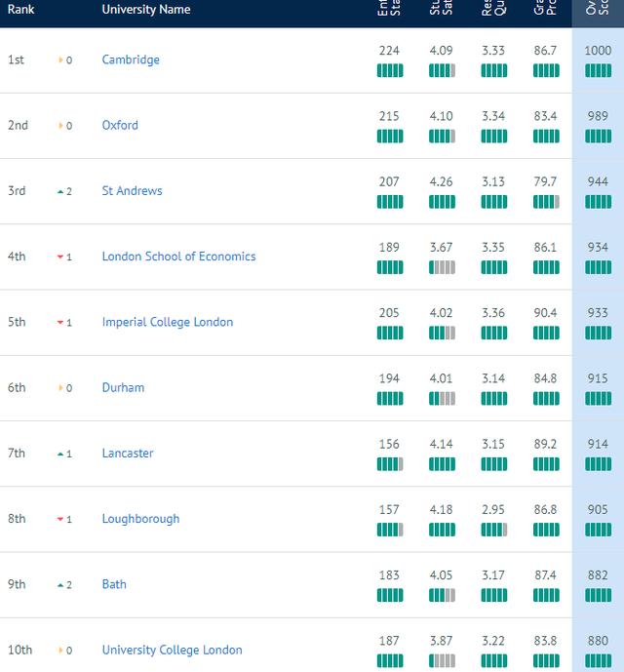Click the bar indicator under Cambridge's 4.09

[x=442, y=71]
